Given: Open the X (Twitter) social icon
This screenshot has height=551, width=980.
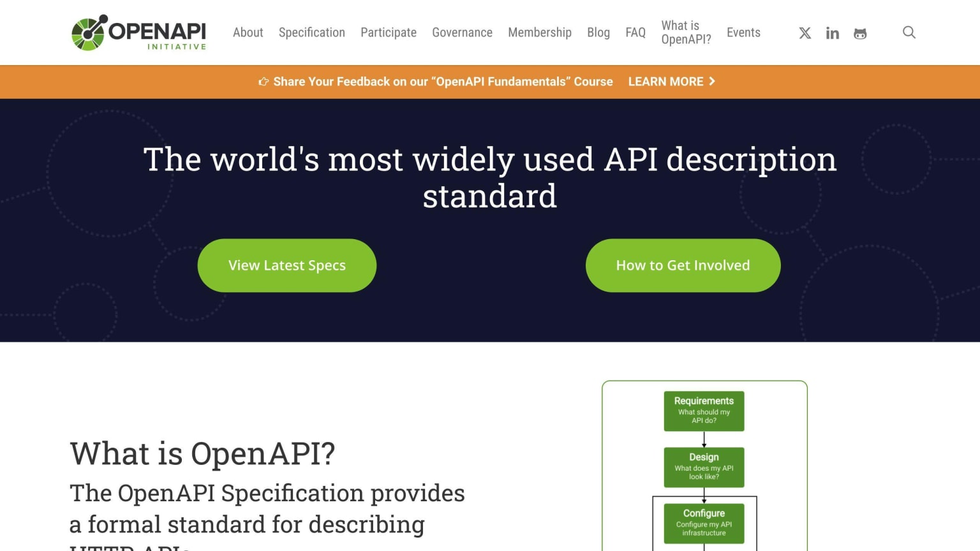Looking at the screenshot, I should (805, 33).
